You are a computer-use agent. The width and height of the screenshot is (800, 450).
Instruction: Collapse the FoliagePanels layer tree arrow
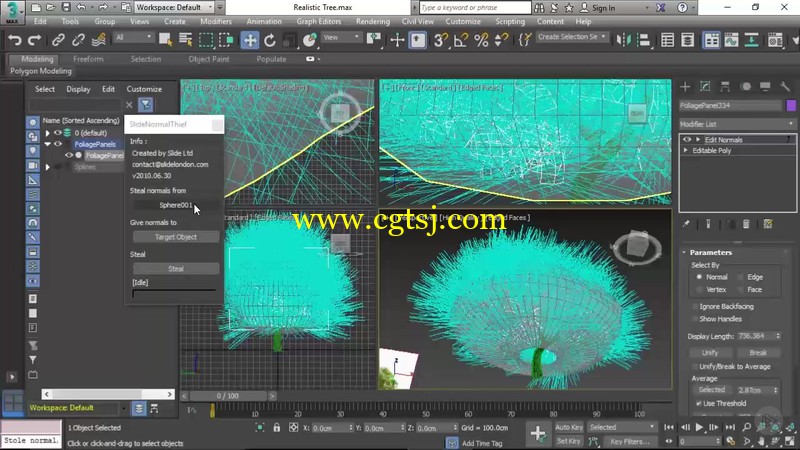pos(47,144)
